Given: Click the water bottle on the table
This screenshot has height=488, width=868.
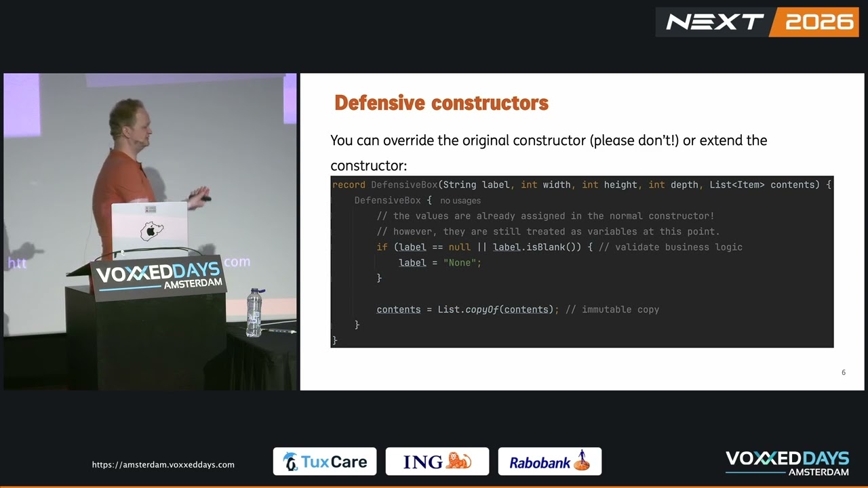Looking at the screenshot, I should (x=254, y=312).
